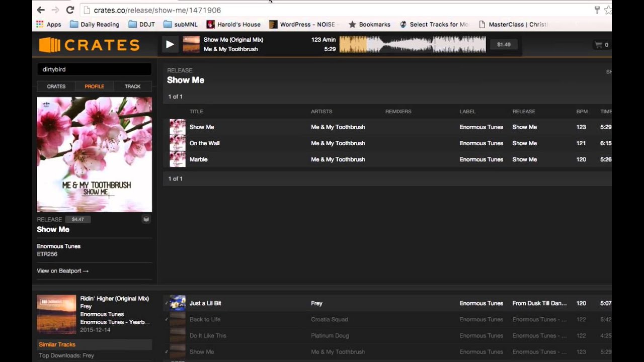Screen dimensions: 644x362
Task: Open Croatia Squad artist link
Action: (x=329, y=319)
